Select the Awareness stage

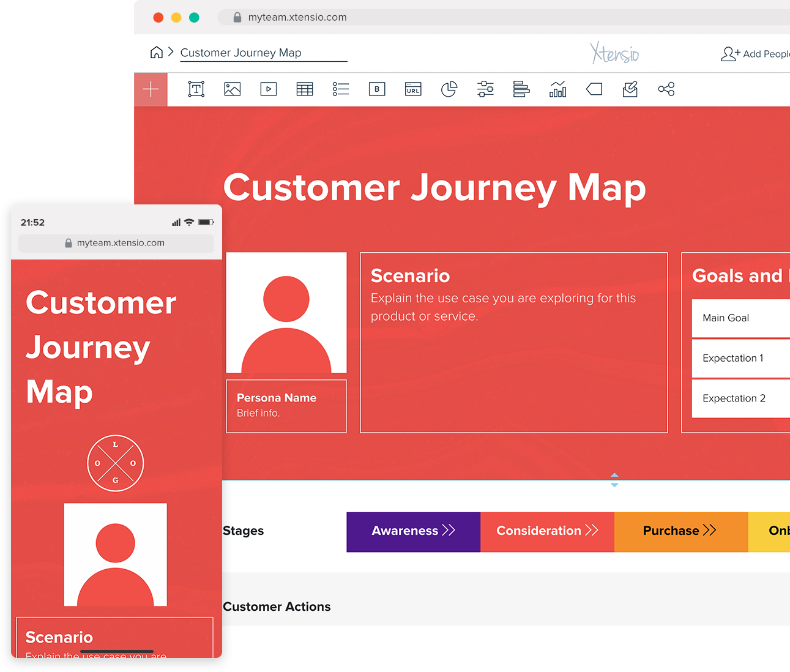(413, 531)
